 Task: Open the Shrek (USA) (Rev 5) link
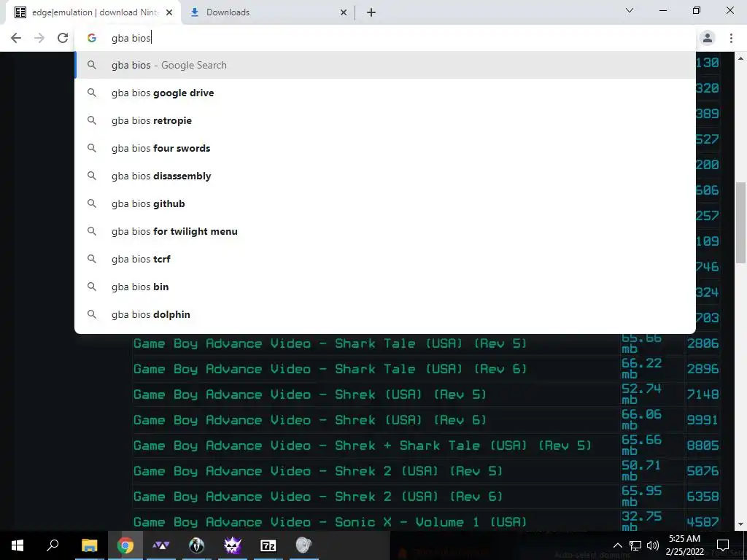309,394
